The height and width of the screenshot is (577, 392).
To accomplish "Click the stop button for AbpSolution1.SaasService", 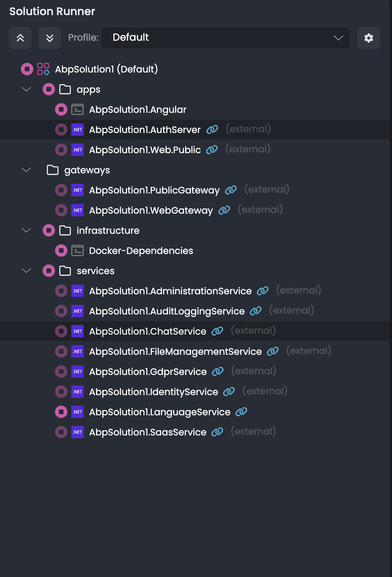I will (x=61, y=432).
